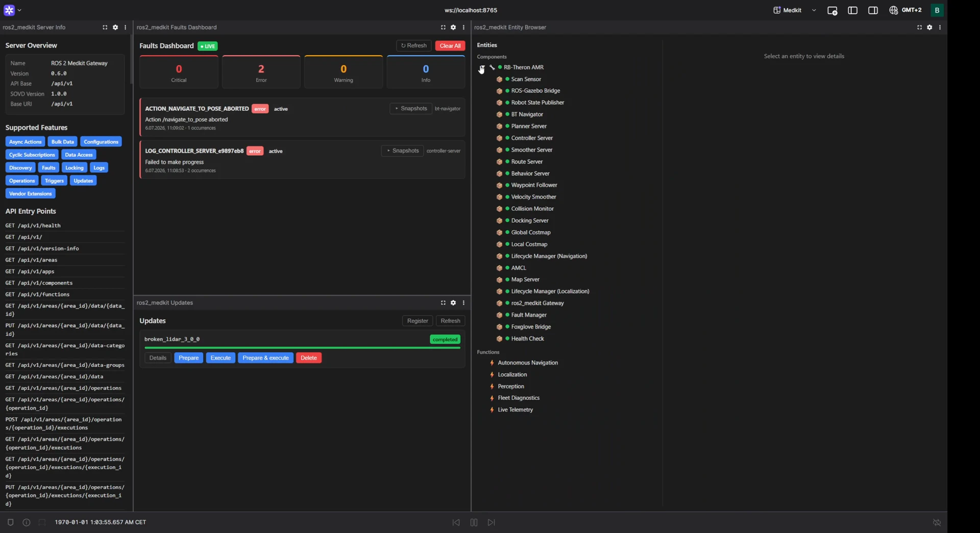Click Prepare & execute for broken_lidar update
The width and height of the screenshot is (980, 533).
pos(265,358)
